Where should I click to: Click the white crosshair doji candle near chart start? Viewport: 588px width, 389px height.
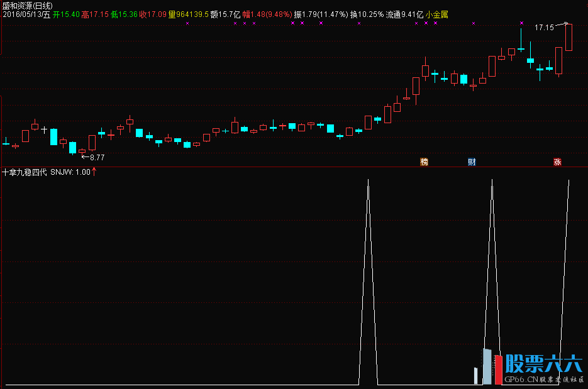(x=44, y=129)
